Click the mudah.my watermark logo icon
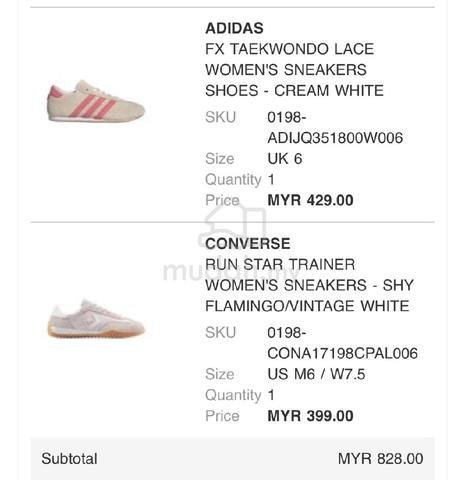 tap(233, 228)
